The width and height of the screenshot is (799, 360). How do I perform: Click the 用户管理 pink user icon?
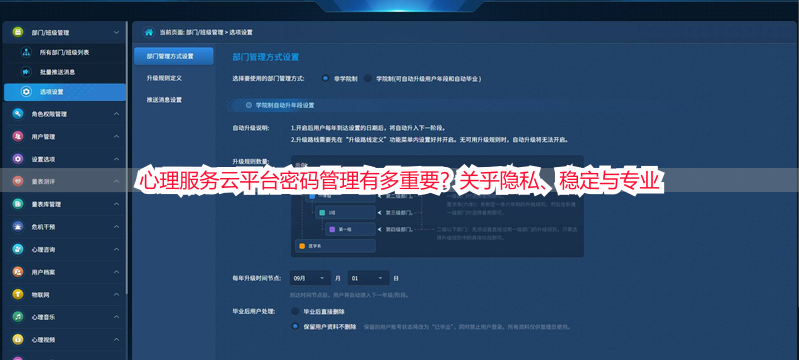point(18,137)
